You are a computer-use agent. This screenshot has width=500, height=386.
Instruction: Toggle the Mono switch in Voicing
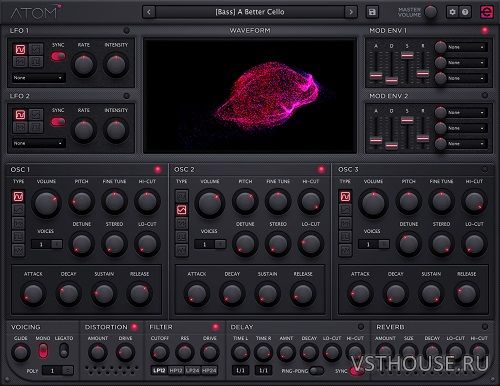tap(43, 351)
